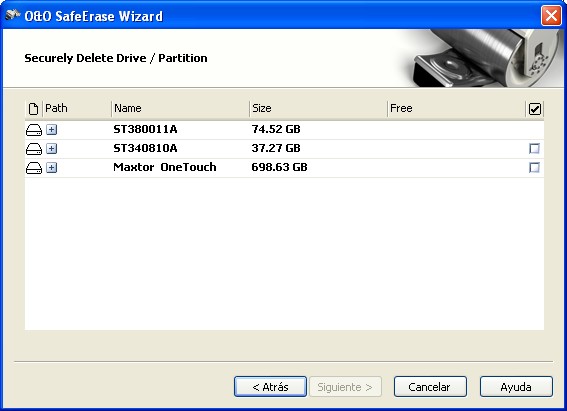Image resolution: width=567 pixels, height=411 pixels.
Task: Click the Free column header
Action: (x=456, y=108)
